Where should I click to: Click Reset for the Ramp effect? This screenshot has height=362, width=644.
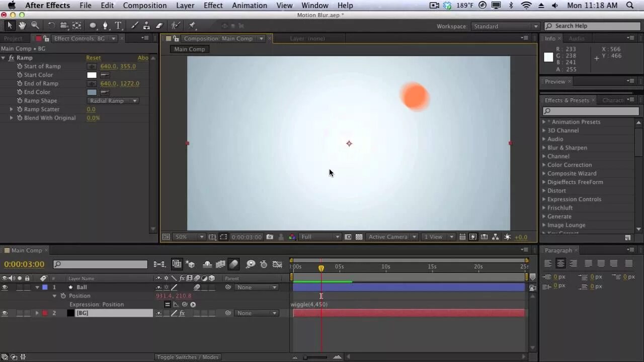pyautogui.click(x=94, y=58)
